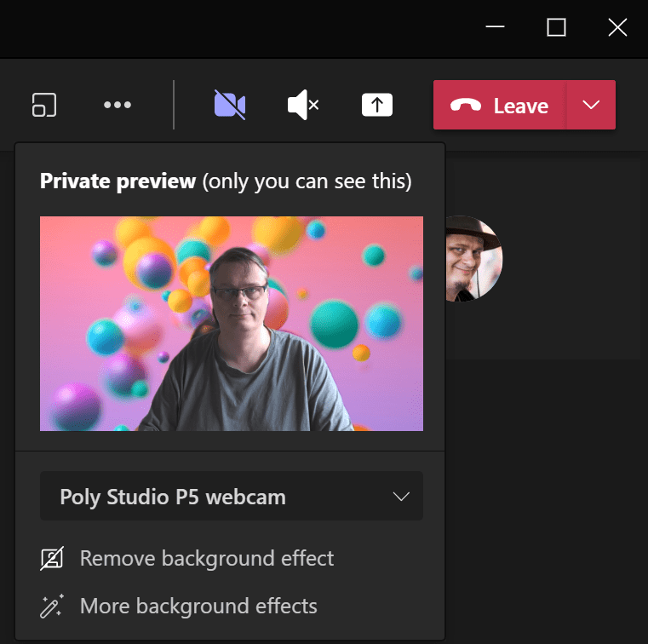Unmute using the speaker icon

tap(302, 105)
